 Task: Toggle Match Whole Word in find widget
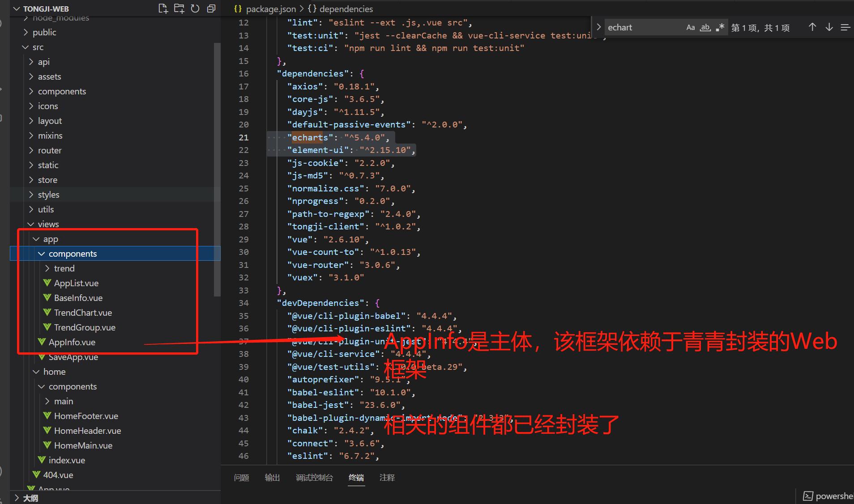(705, 27)
